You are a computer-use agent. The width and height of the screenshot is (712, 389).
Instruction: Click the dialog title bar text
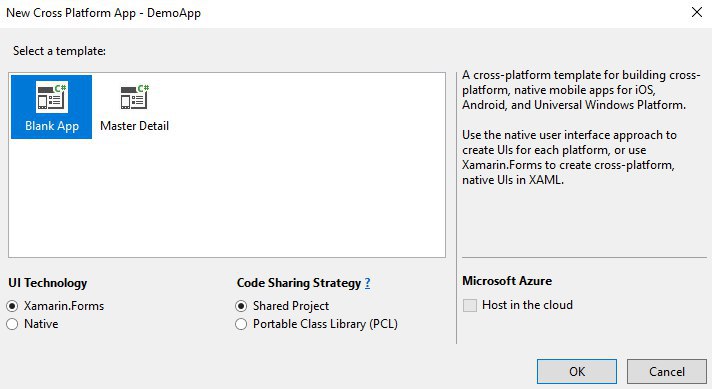(104, 13)
